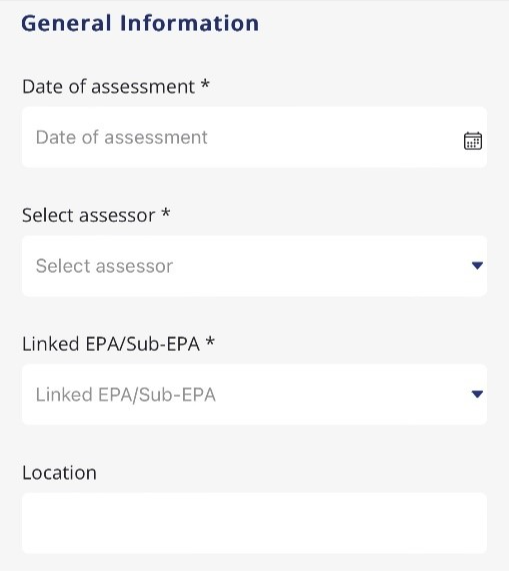
Task: Click the Linked EPA/Sub-EPA field label
Action: coord(111,344)
